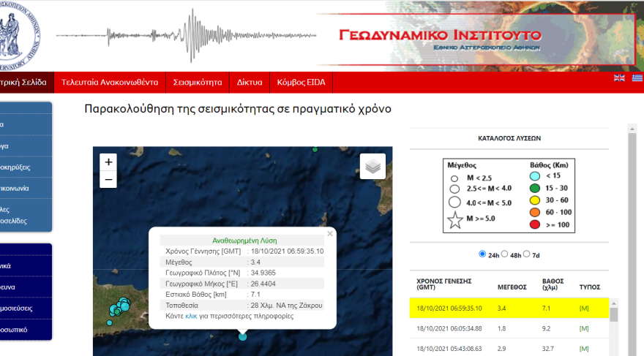Click the cluster of cyan markers on Crete
This screenshot has height=356, width=644.
click(x=120, y=307)
